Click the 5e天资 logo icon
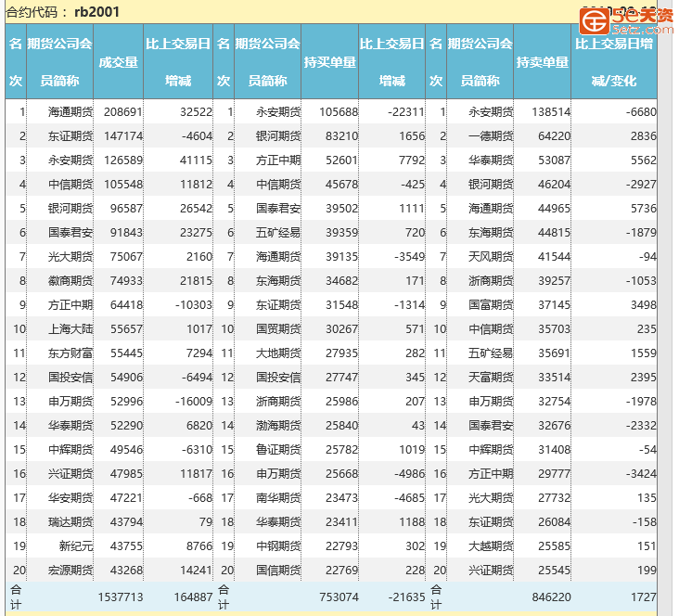This screenshot has height=616, width=679. point(594,20)
